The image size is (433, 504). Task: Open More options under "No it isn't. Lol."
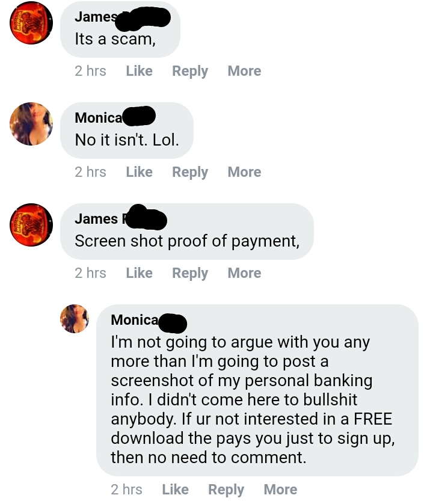click(x=244, y=171)
